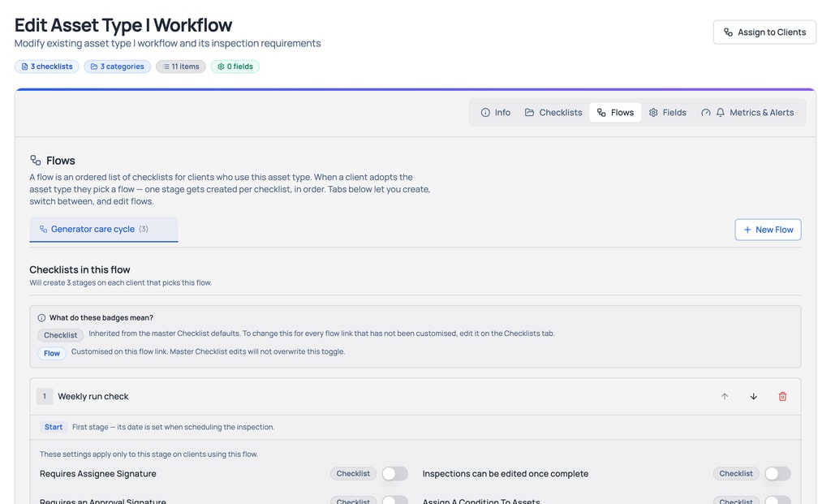Image resolution: width=831 pixels, height=504 pixels.
Task: Click the flow icon on Flows tab
Action: pos(601,112)
